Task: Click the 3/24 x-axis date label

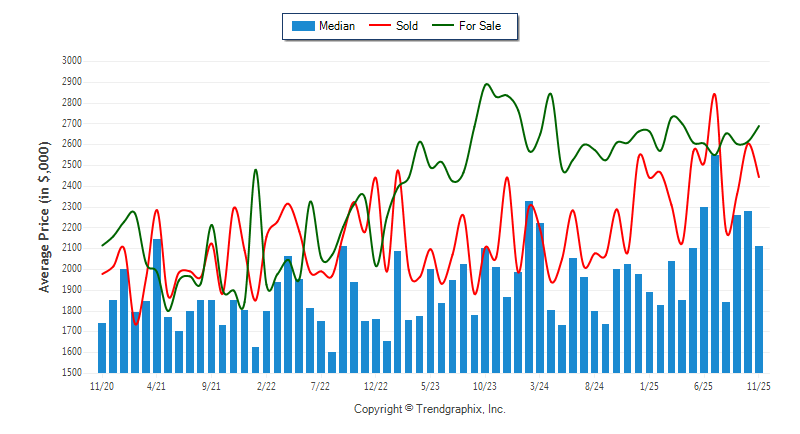Action: click(540, 384)
